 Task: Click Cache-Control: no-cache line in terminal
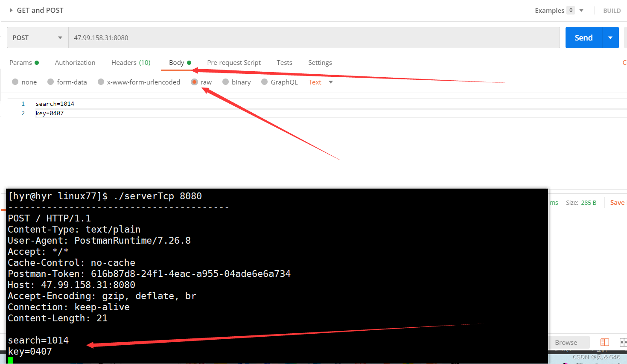tap(71, 263)
